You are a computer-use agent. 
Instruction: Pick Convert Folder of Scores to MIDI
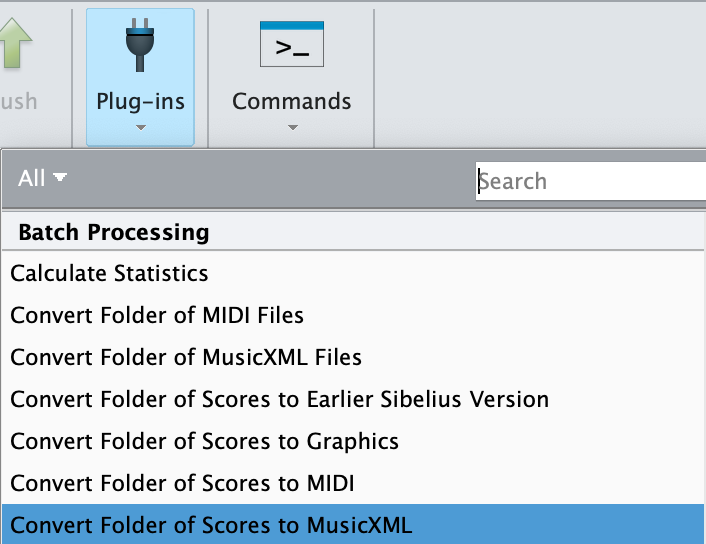coord(353,483)
